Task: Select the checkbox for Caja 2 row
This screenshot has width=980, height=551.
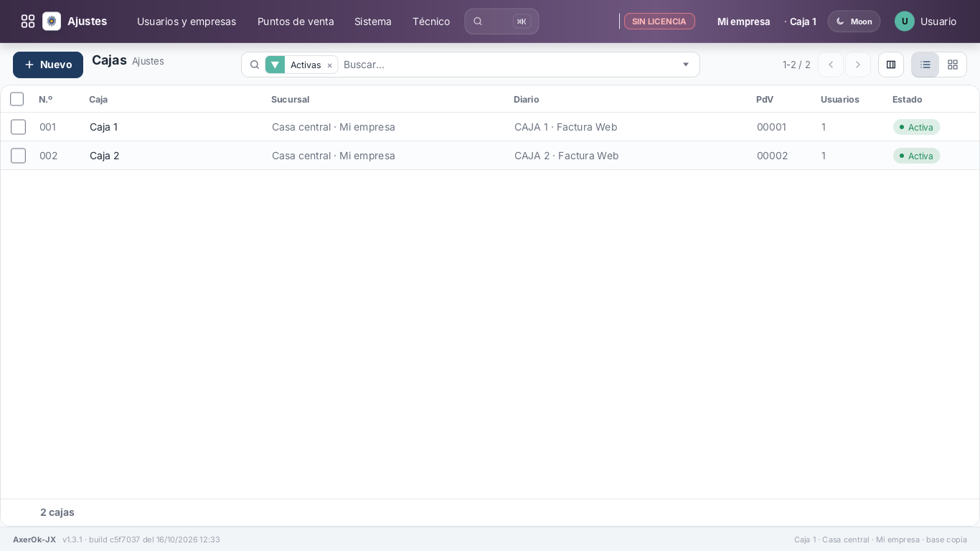Action: 19,156
